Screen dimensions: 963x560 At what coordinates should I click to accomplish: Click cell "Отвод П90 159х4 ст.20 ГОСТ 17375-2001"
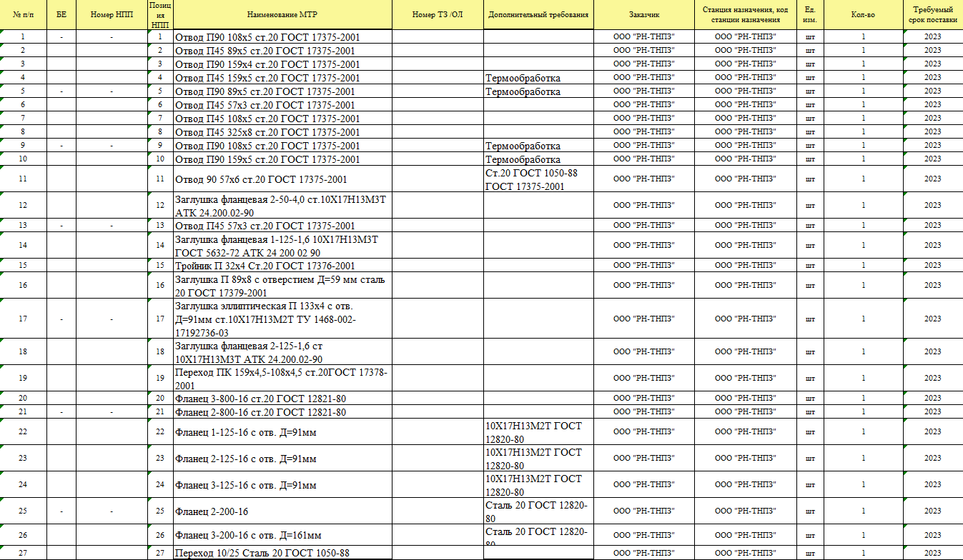[282, 64]
